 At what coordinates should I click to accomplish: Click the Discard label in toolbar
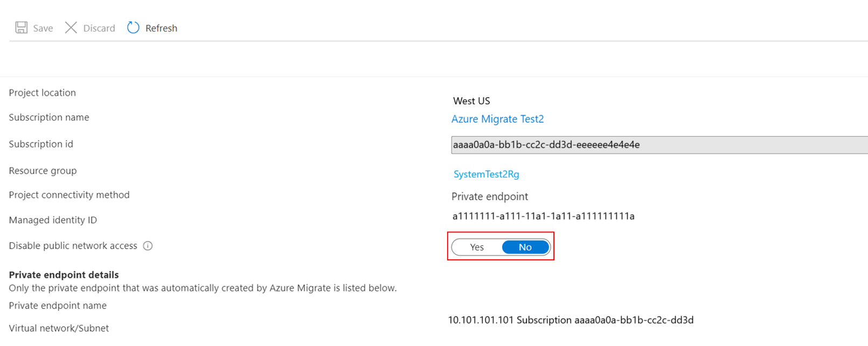click(99, 28)
